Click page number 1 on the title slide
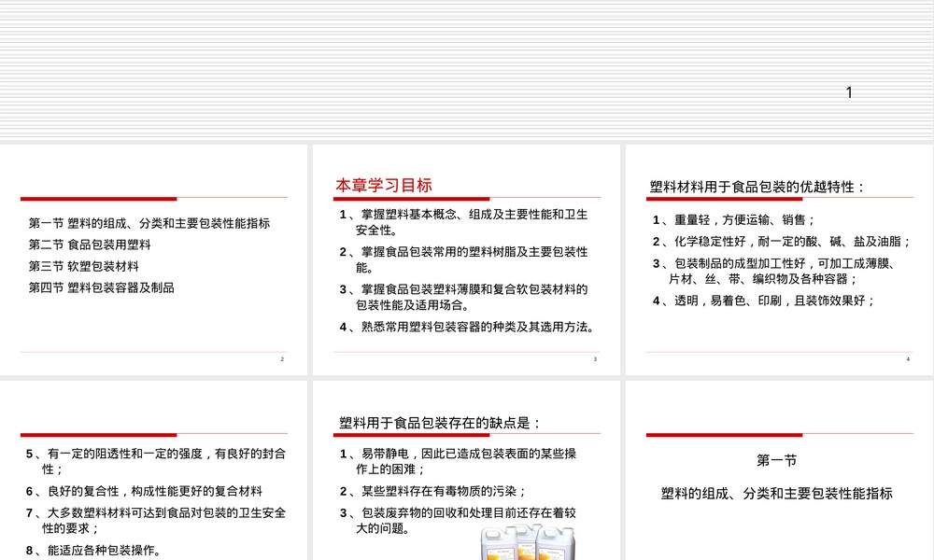Screen dimensions: 934x560 849,92
